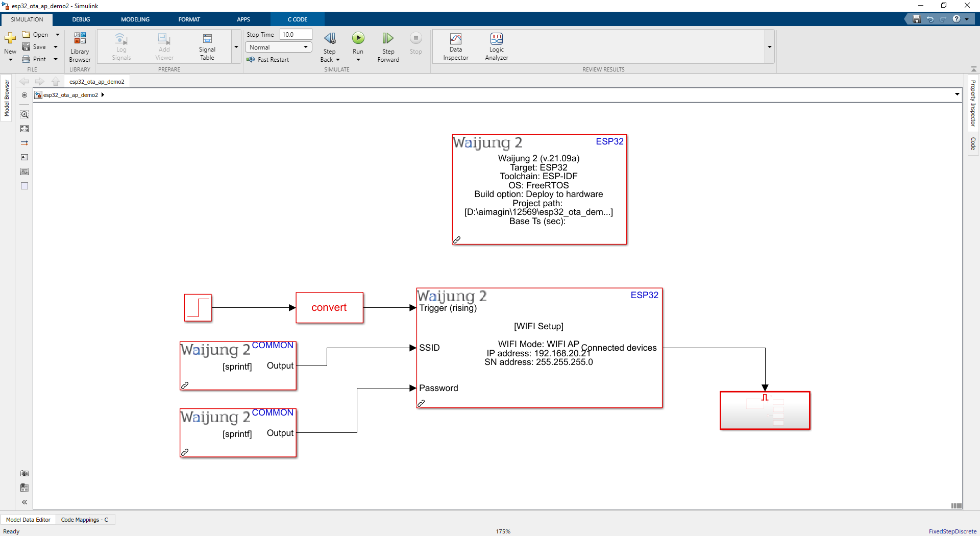Viewport: 980px width, 536px height.
Task: Switch to the SIMULATION tab
Action: point(27,19)
